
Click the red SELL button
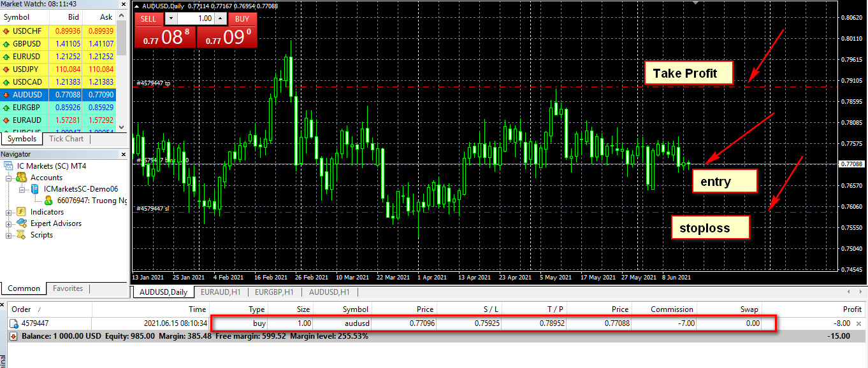(148, 19)
